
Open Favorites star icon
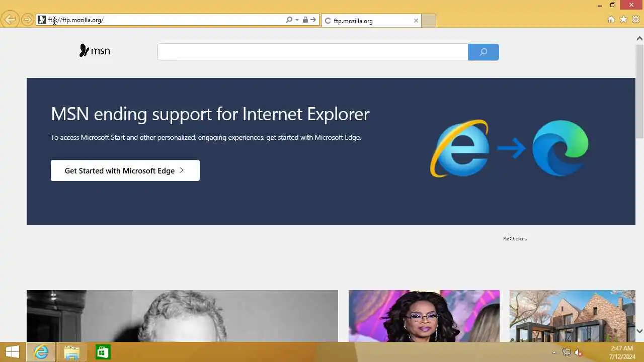[623, 20]
